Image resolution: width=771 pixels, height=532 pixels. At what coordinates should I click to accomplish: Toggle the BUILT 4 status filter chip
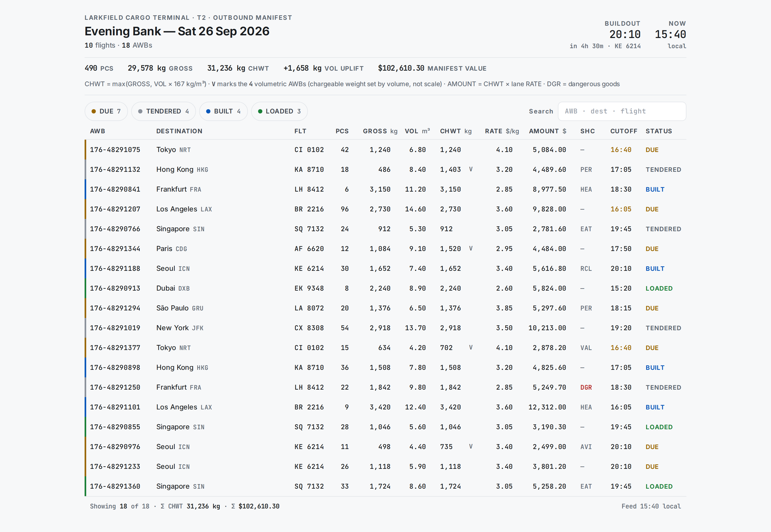tap(224, 111)
